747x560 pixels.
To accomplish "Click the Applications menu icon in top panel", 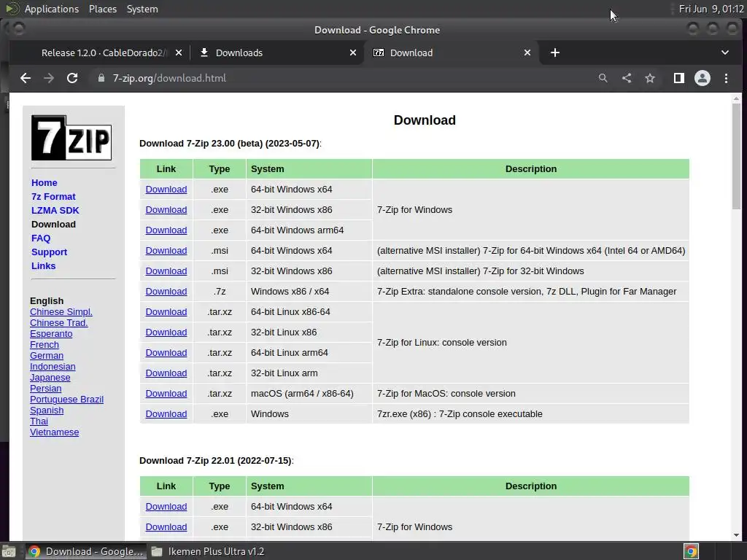I will 12,9.
